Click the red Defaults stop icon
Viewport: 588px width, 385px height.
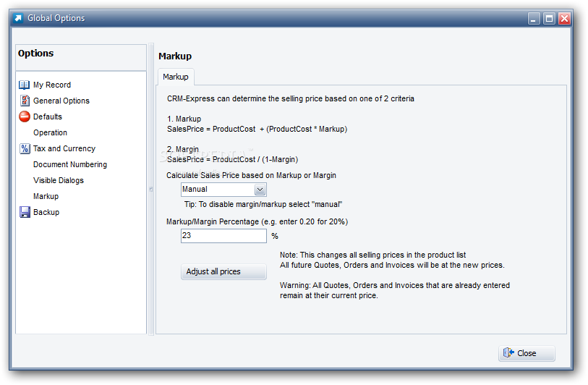click(x=25, y=117)
